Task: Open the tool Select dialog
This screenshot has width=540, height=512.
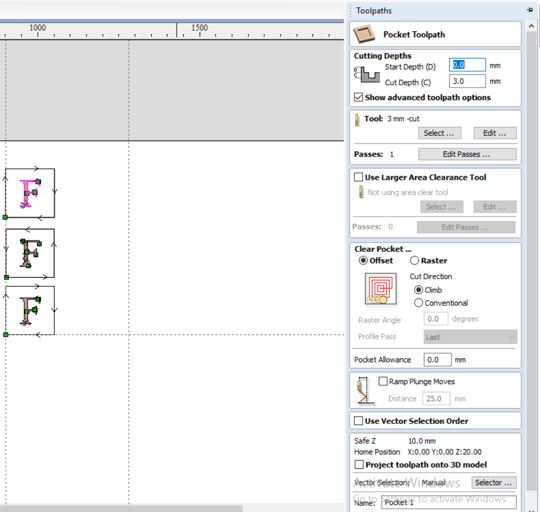Action: click(439, 133)
